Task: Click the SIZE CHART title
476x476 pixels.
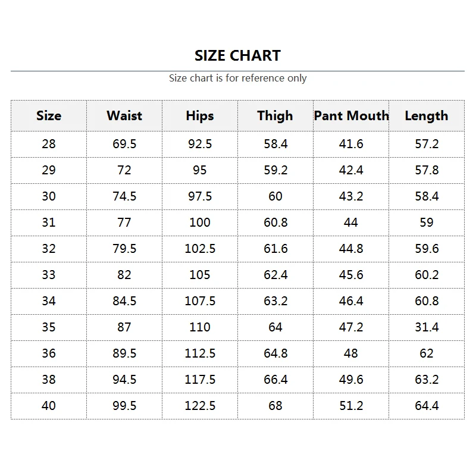Action: pos(237,56)
